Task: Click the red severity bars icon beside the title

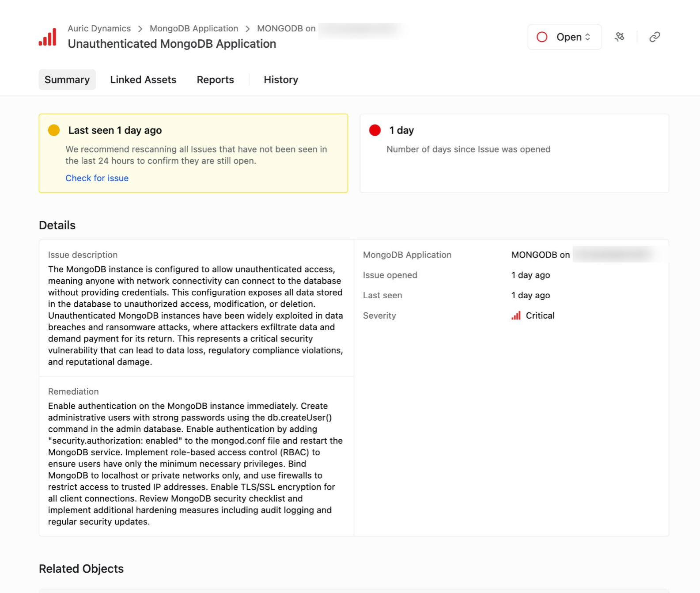Action: tap(48, 37)
